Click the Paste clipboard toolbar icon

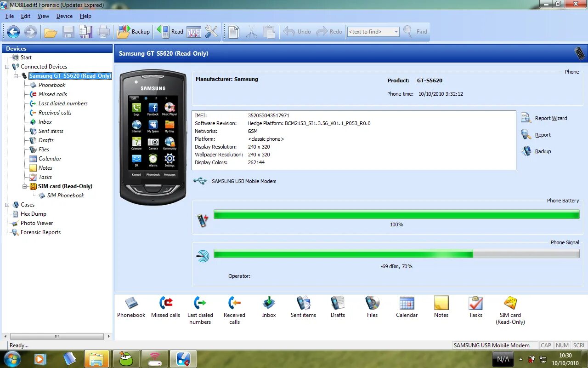269,32
